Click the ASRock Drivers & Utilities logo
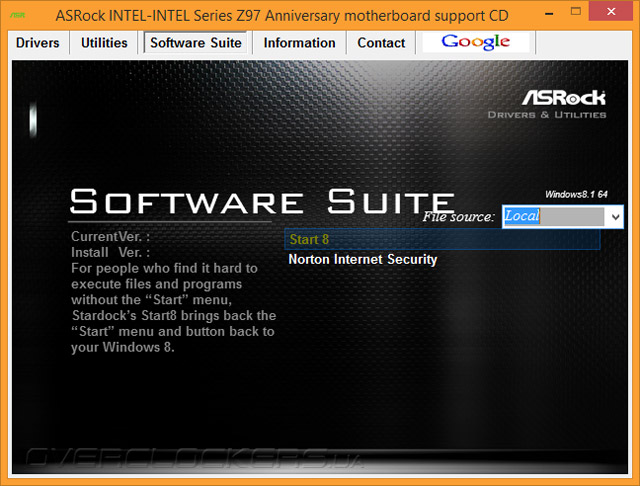This screenshot has height=486, width=640. pyautogui.click(x=547, y=104)
